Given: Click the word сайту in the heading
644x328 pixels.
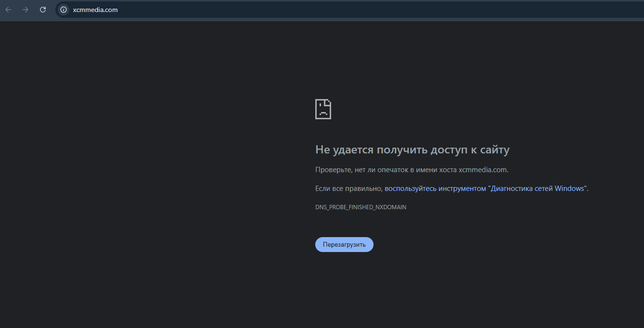Looking at the screenshot, I should pyautogui.click(x=495, y=150).
